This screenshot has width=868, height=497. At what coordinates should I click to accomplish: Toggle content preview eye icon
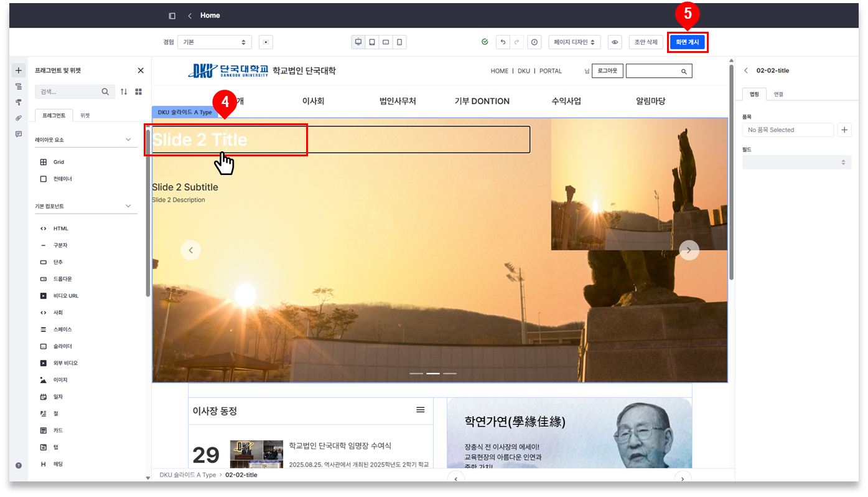(x=615, y=42)
